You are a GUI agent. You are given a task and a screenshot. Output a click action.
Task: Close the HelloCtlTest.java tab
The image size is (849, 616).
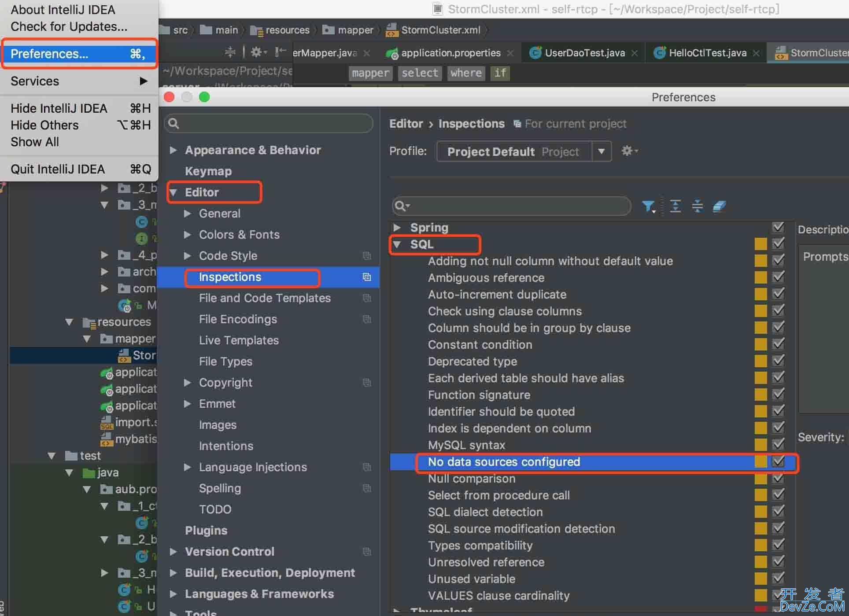click(x=756, y=53)
